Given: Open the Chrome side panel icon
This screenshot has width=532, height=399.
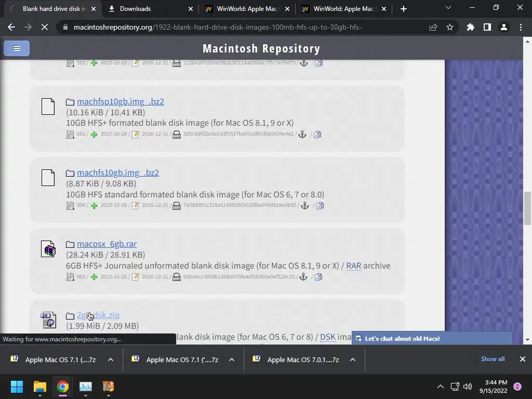Looking at the screenshot, I should pos(487,27).
